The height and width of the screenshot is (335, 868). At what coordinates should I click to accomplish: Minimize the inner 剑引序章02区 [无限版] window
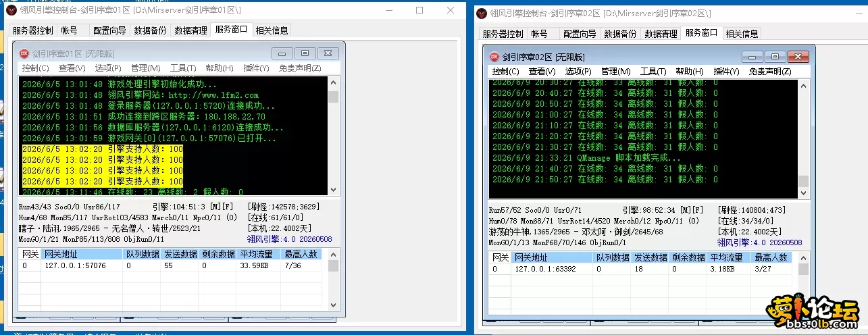752,57
